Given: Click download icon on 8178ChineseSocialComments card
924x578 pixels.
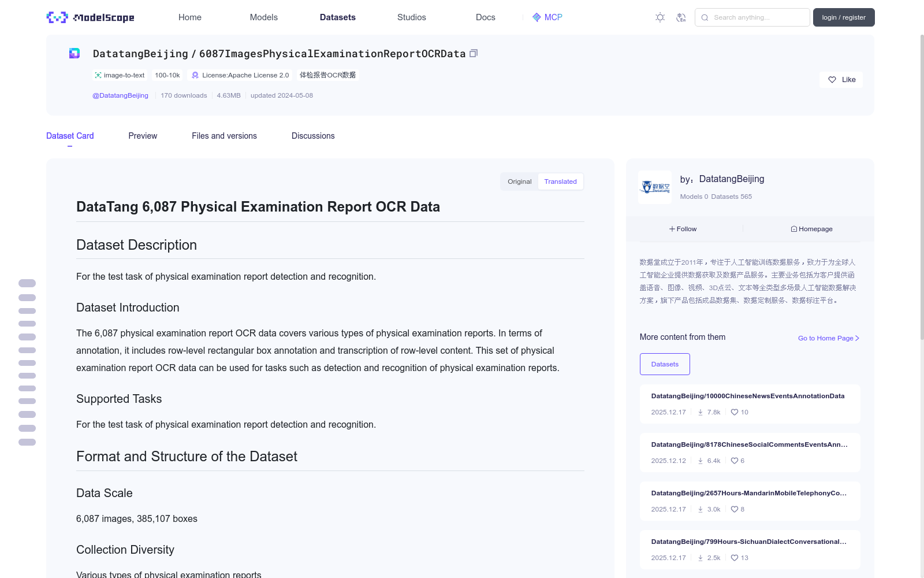Looking at the screenshot, I should (x=701, y=461).
